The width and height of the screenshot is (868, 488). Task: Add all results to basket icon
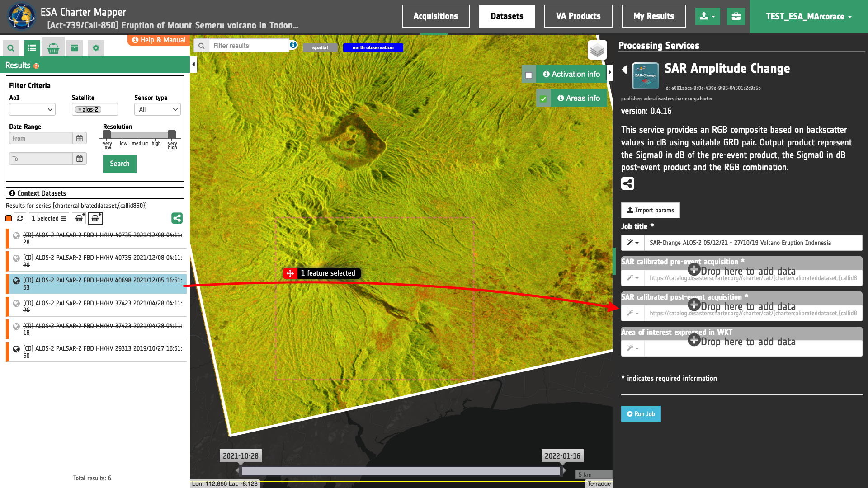pos(95,218)
